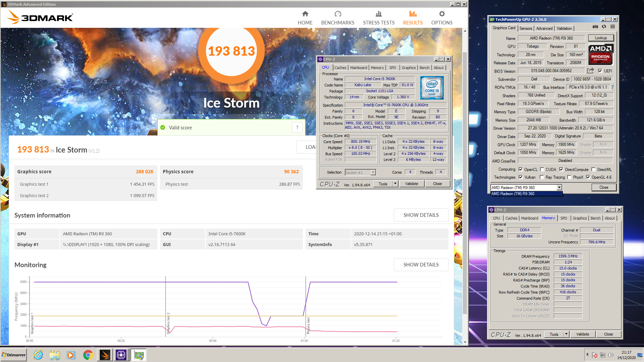The width and height of the screenshot is (644, 362).
Task: Click the Bus Interface question mark icon
Action: click(x=612, y=87)
